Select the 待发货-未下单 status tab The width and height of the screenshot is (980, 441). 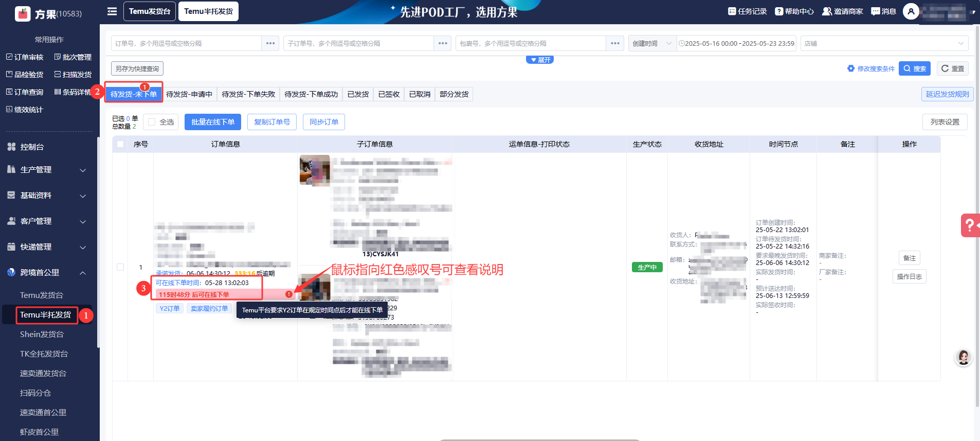(134, 94)
